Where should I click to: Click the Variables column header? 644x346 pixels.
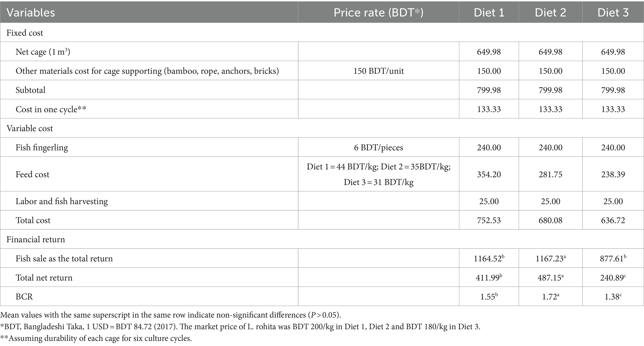tap(31, 13)
